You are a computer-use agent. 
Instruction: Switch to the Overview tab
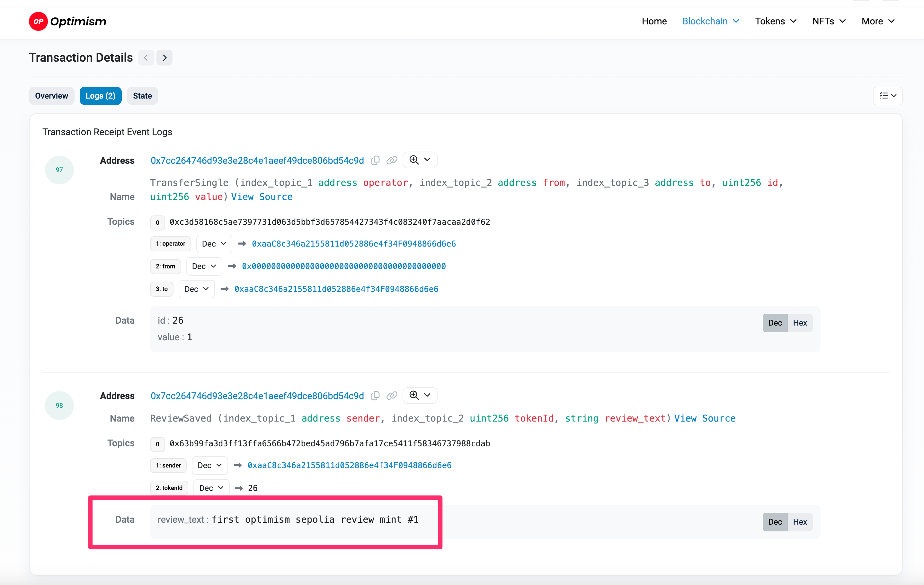tap(51, 96)
